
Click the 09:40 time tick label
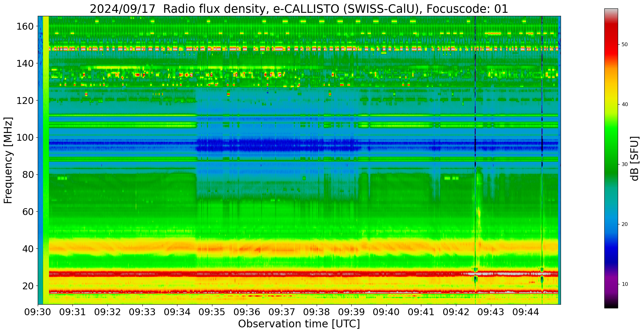coord(386,311)
